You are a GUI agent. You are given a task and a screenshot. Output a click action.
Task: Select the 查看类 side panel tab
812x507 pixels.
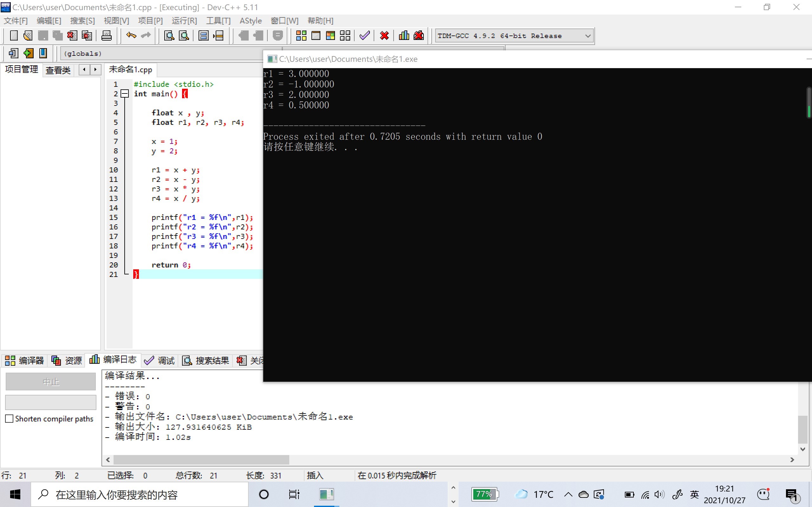tap(58, 70)
